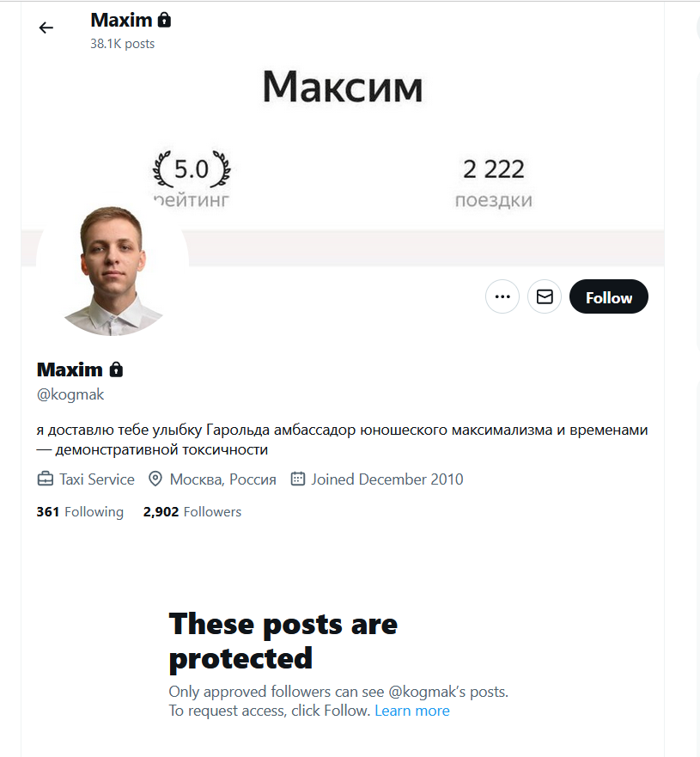Open the 361 Following list
Screen dimensions: 700x757
[x=80, y=512]
